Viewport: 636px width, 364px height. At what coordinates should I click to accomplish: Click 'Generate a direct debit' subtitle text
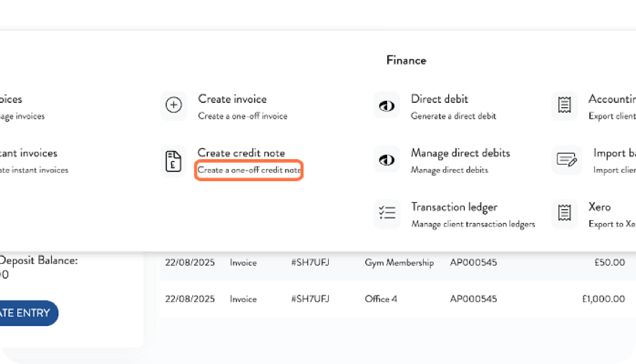[x=453, y=116]
